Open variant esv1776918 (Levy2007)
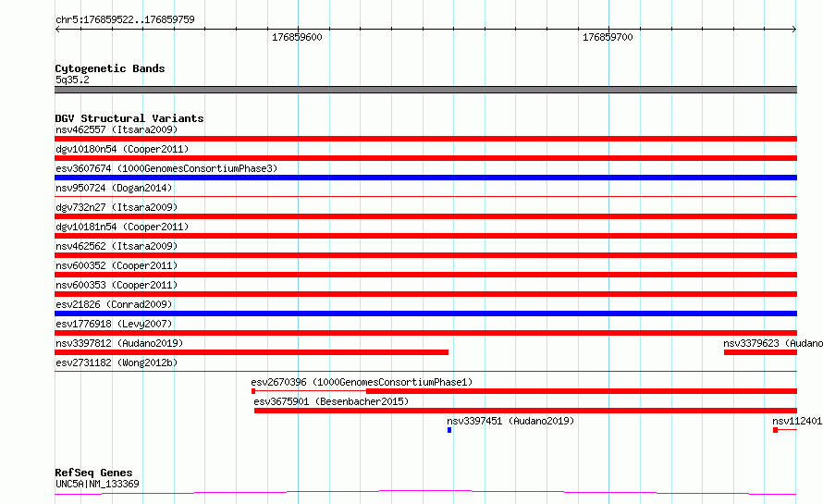This screenshot has width=823, height=504. tap(114, 324)
